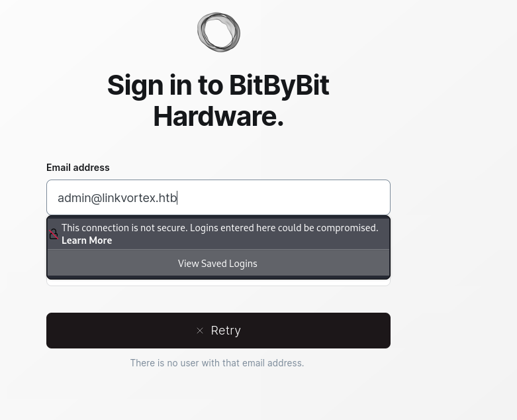Click the word BitByBit in heading
The height and width of the screenshot is (420, 517).
(279, 85)
